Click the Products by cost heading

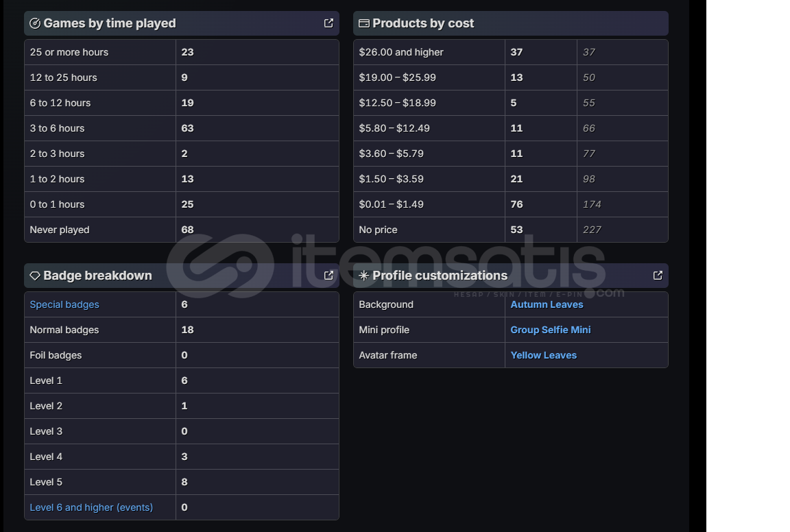point(423,23)
